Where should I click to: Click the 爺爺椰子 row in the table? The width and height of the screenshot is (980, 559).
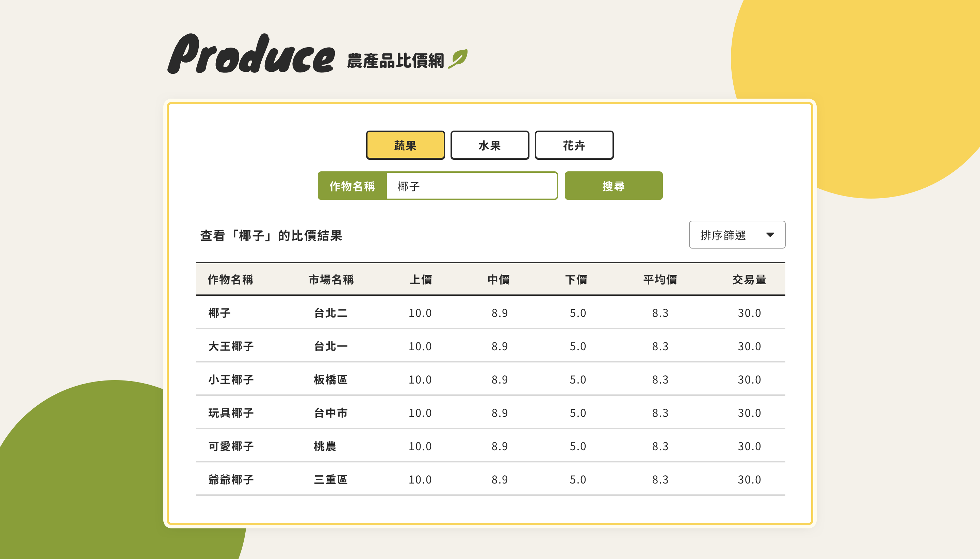[x=231, y=479]
